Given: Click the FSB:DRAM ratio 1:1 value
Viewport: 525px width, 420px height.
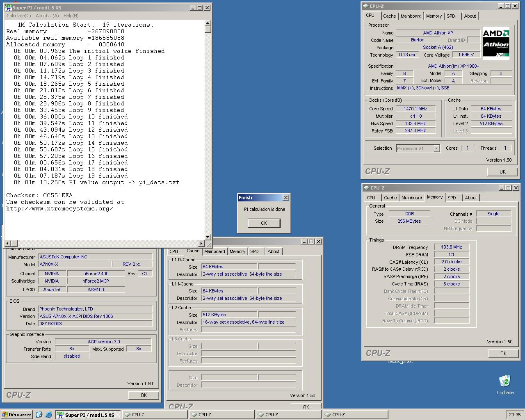Looking at the screenshot, I should pos(452,255).
